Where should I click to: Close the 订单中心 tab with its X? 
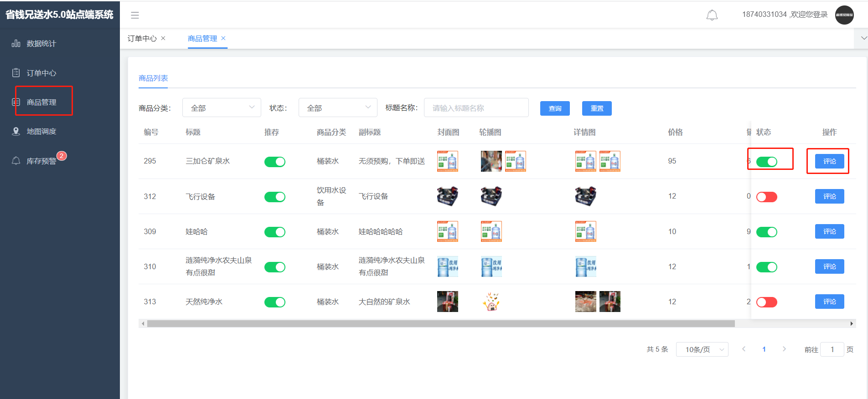pos(163,38)
